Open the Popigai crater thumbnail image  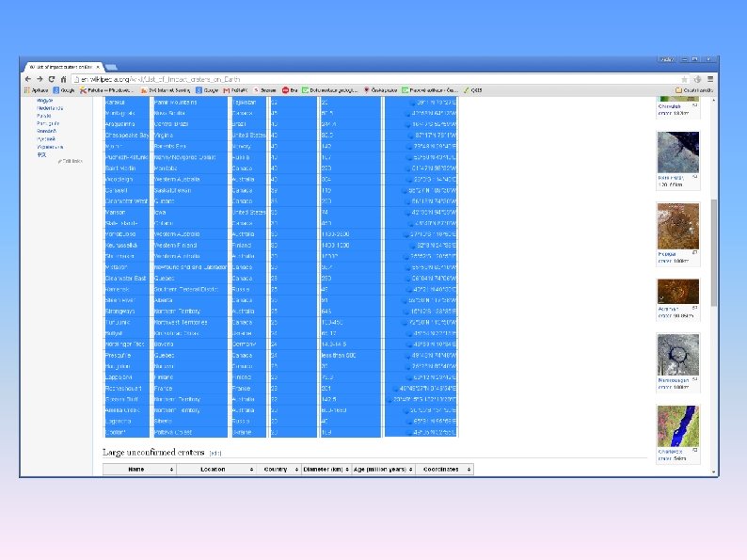coord(678,226)
